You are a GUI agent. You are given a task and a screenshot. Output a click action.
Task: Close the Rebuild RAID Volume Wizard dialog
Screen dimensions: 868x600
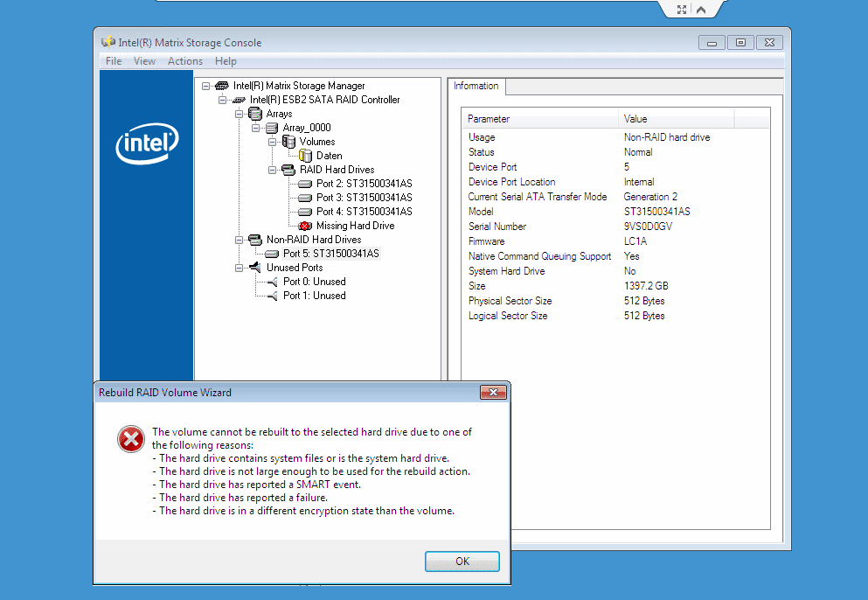[x=493, y=392]
